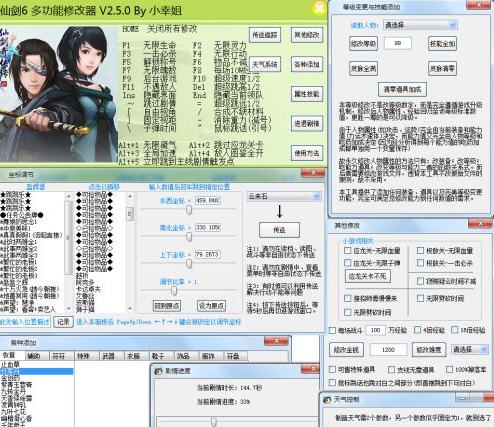This screenshot has height=427, width=494.
Task: Focus the 东西坐标 value field
Action: tap(207, 201)
